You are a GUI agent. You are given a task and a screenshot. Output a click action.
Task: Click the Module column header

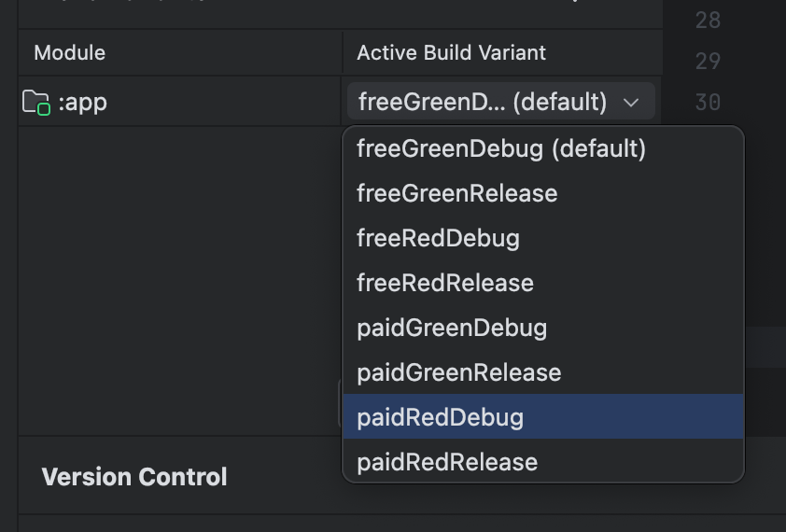click(70, 52)
